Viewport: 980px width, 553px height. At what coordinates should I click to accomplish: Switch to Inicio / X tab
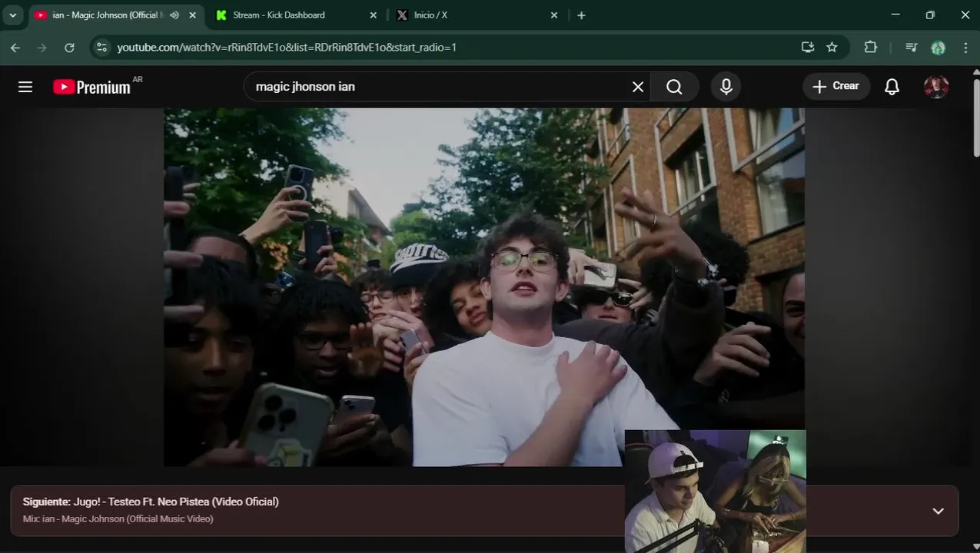[477, 15]
